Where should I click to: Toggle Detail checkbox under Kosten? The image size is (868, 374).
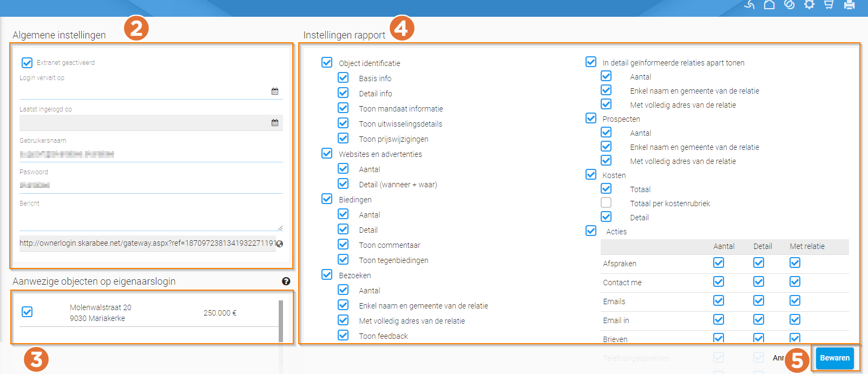coord(606,216)
